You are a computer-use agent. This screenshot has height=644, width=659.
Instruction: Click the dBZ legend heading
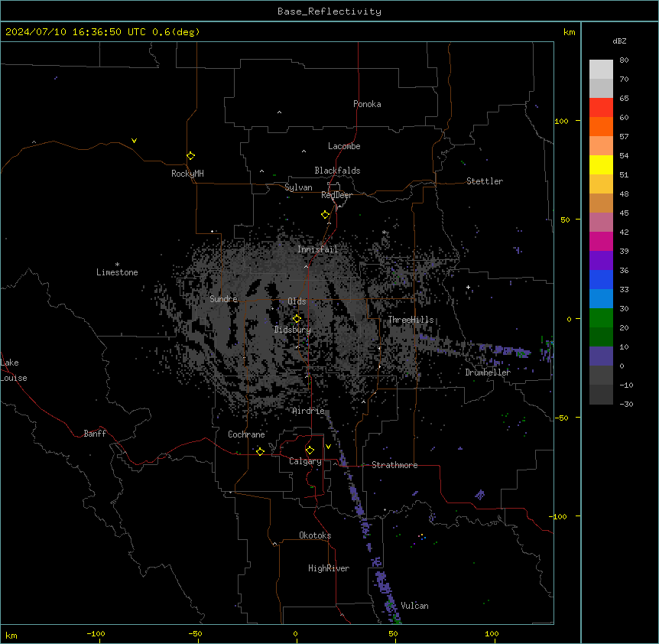coord(619,41)
